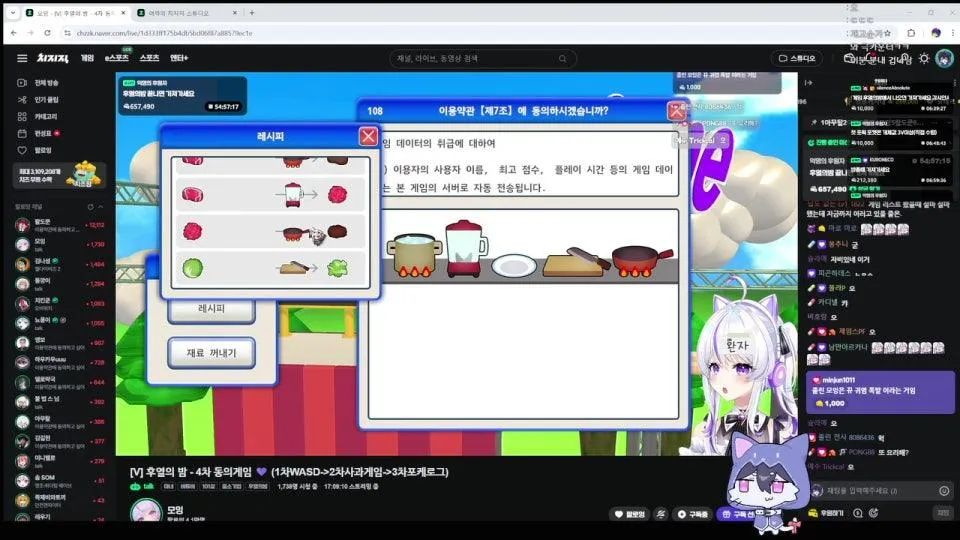Click the 후원하기 donate button
Screen dimensions: 960x540
[x=827, y=513]
